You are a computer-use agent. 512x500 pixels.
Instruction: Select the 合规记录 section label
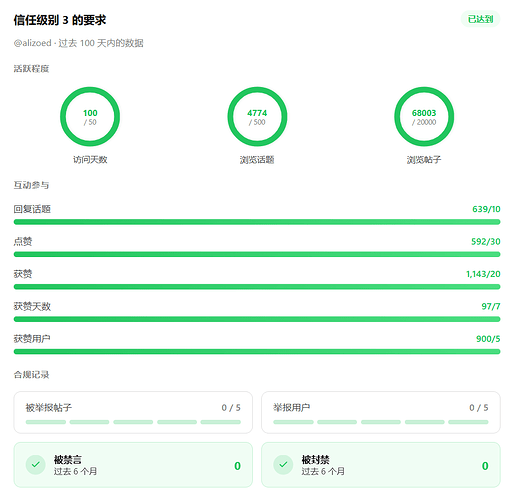pyautogui.click(x=31, y=375)
